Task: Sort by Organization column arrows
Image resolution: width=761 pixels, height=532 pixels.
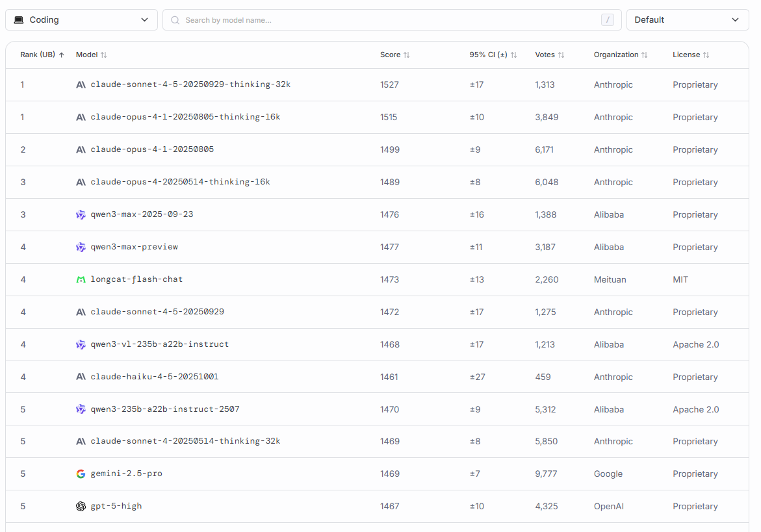Action: click(x=645, y=55)
